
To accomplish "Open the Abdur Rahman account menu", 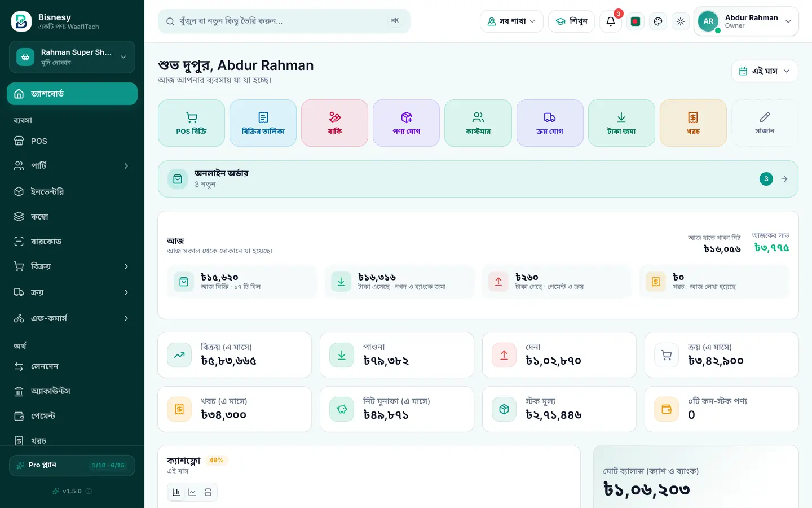I will click(746, 21).
